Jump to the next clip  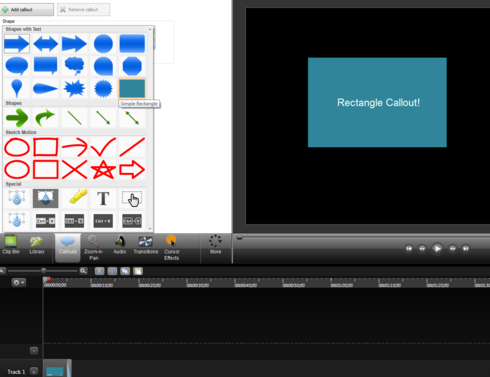coord(466,248)
